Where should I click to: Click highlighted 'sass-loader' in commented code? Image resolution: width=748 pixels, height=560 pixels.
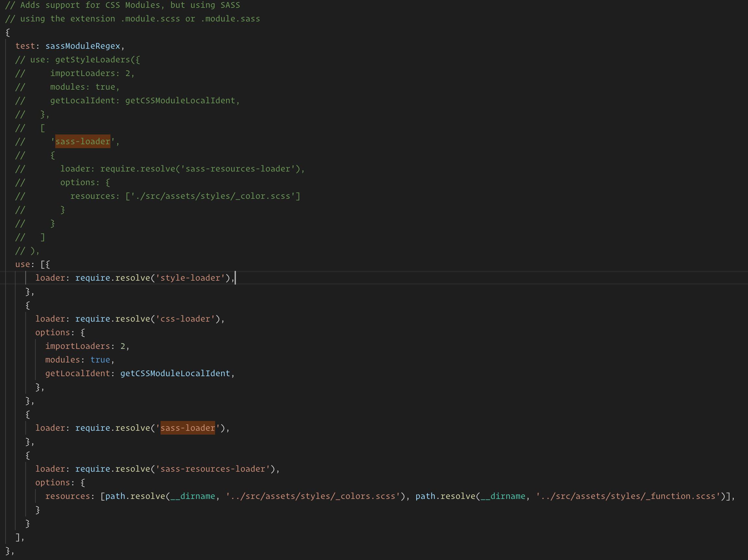[x=83, y=141]
